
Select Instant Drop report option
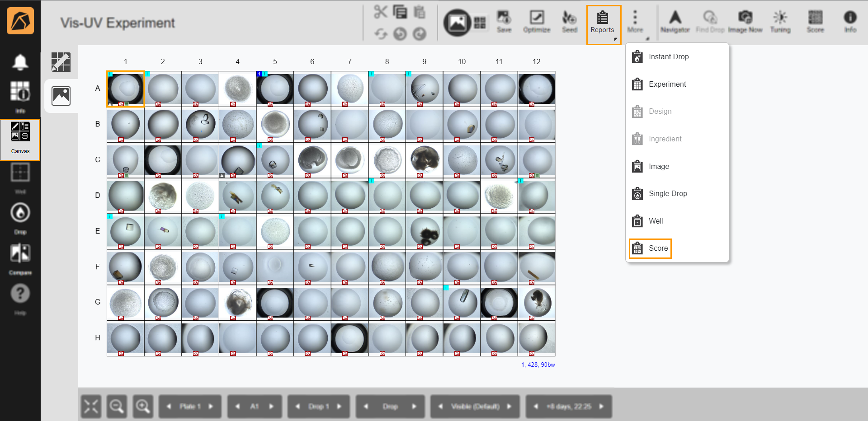point(668,57)
